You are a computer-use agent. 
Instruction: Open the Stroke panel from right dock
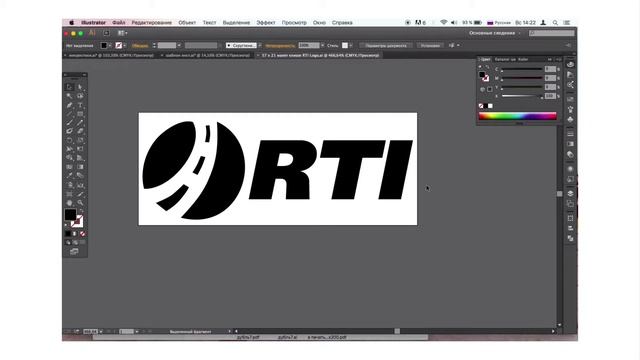[x=571, y=134]
